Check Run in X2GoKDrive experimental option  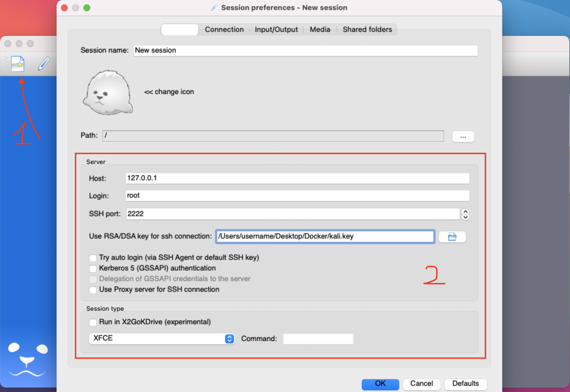tap(93, 322)
